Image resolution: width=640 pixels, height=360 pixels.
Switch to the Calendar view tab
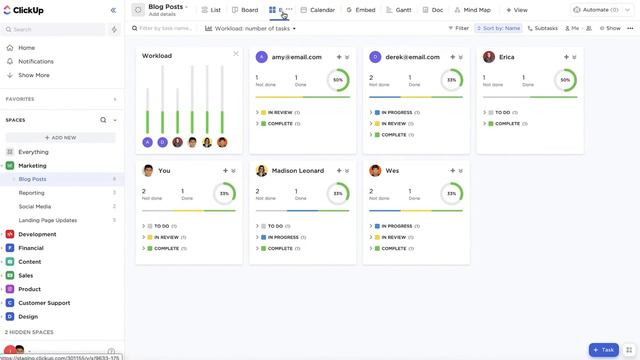pyautogui.click(x=318, y=10)
